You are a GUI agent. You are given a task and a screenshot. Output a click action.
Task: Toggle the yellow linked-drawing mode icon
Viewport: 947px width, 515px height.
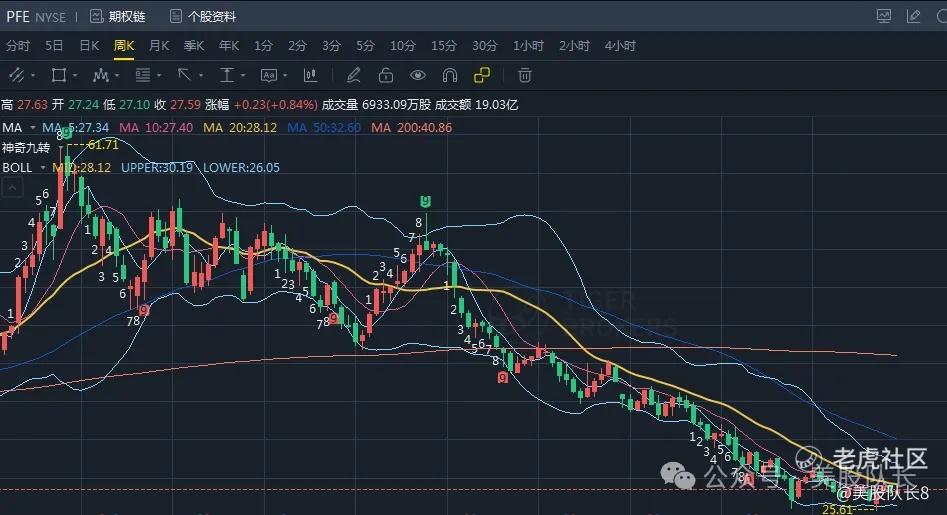482,75
